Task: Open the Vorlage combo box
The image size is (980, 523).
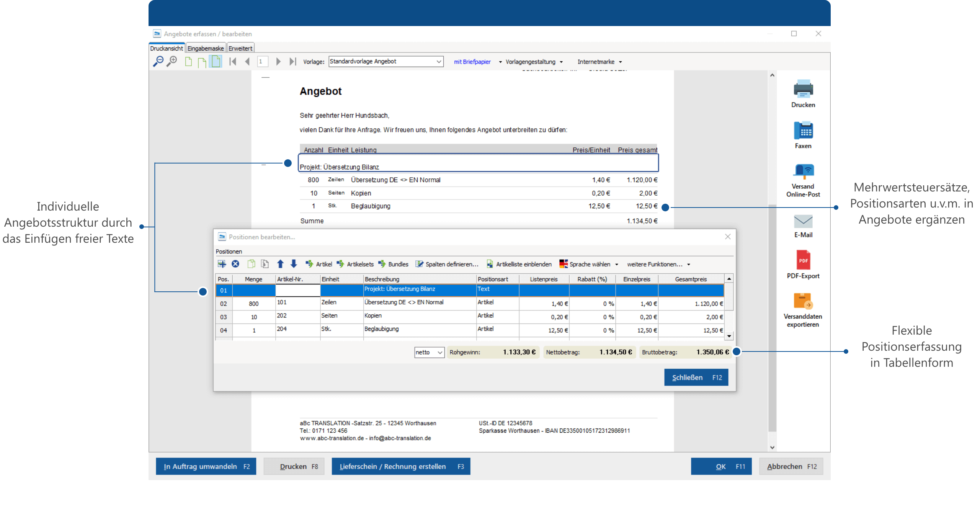Action: click(386, 62)
